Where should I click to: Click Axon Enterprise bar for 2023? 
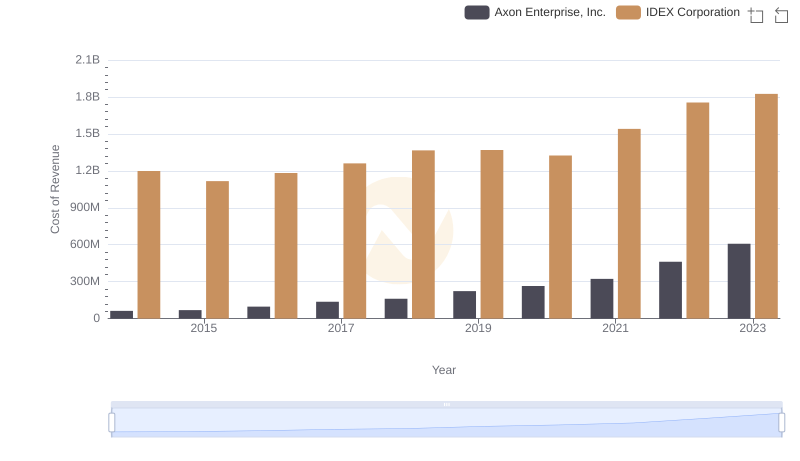pyautogui.click(x=739, y=281)
